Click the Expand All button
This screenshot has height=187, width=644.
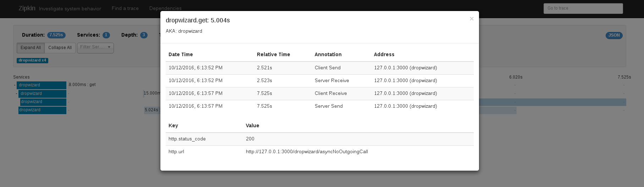pos(31,48)
